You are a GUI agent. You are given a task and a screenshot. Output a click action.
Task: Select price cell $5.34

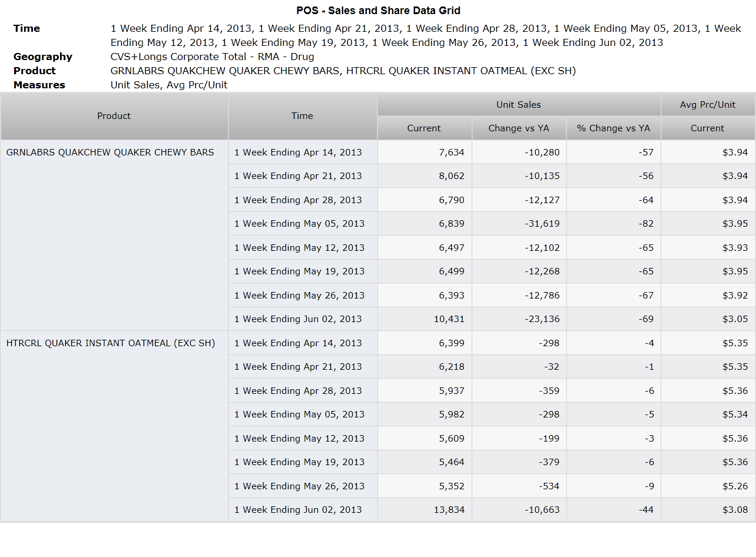coord(708,414)
